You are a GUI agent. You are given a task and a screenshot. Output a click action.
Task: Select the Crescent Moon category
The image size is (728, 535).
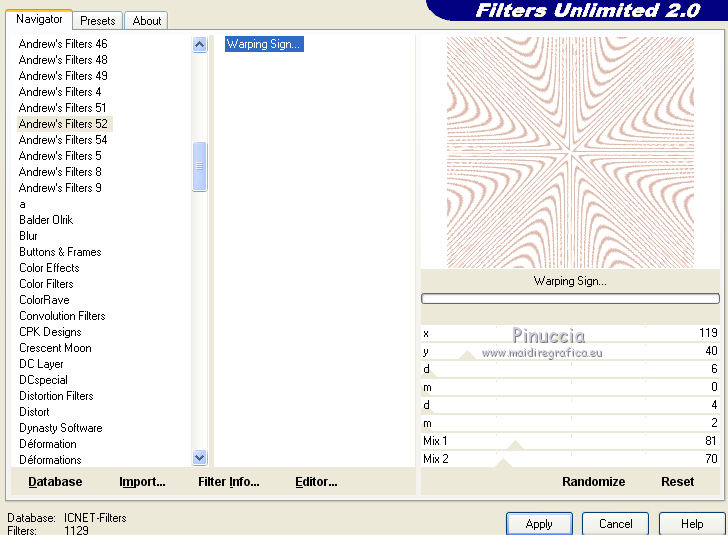[55, 348]
